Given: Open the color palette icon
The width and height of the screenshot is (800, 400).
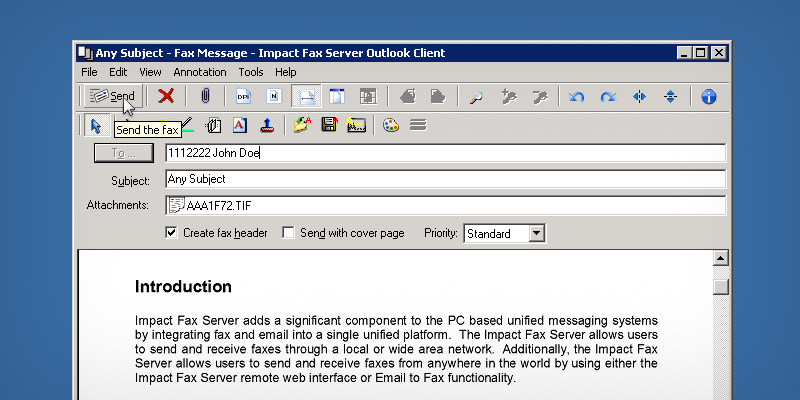Looking at the screenshot, I should (391, 125).
